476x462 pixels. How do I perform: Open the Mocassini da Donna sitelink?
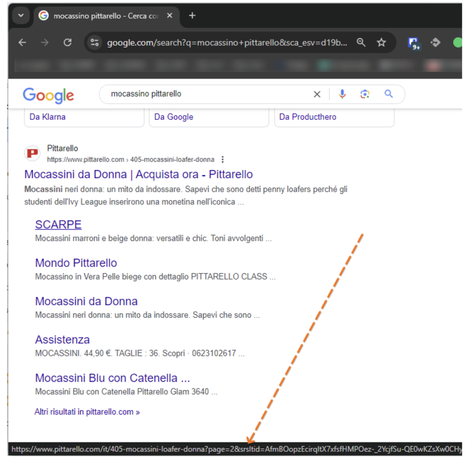coord(86,301)
